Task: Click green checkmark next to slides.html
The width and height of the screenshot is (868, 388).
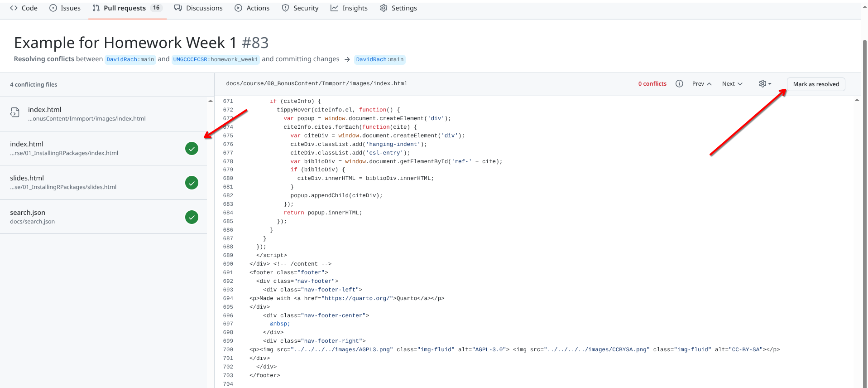Action: click(192, 183)
